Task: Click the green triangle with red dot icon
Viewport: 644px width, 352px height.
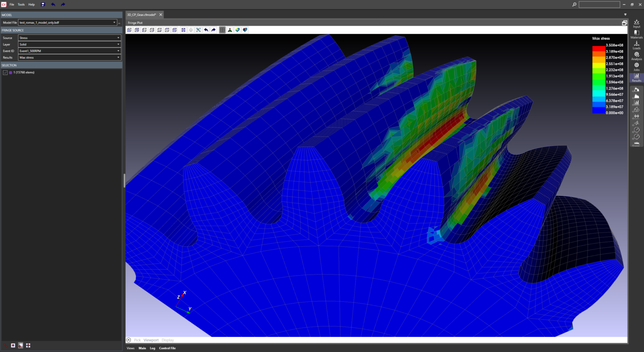Action: point(230,30)
